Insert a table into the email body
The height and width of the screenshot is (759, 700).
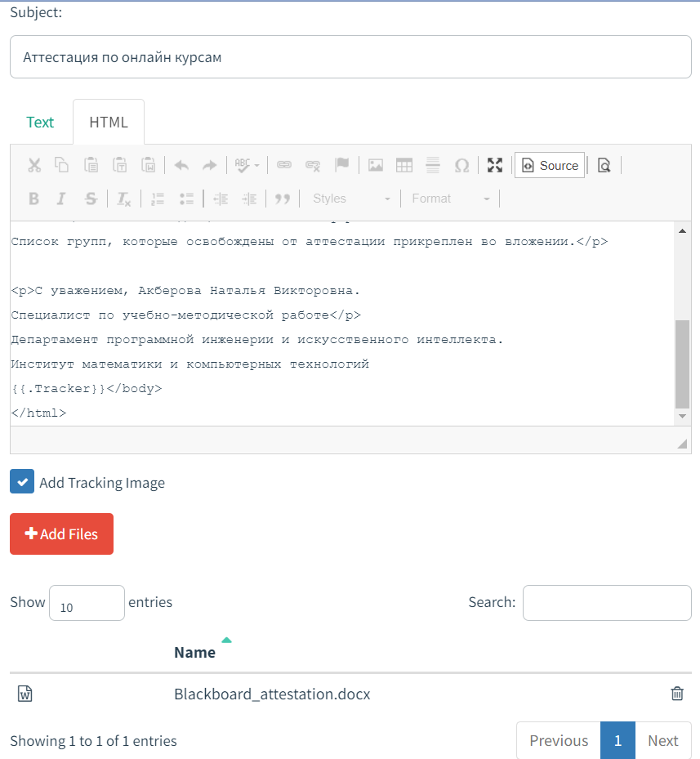point(404,165)
